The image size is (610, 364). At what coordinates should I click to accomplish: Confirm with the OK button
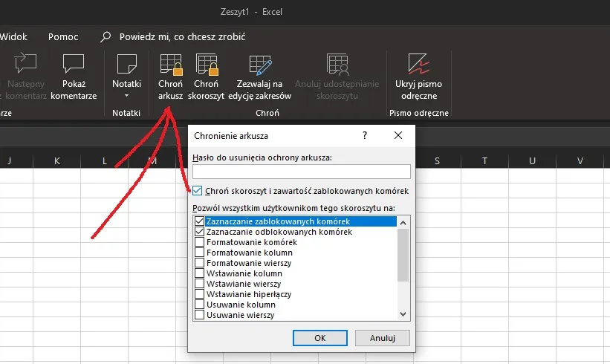319,337
